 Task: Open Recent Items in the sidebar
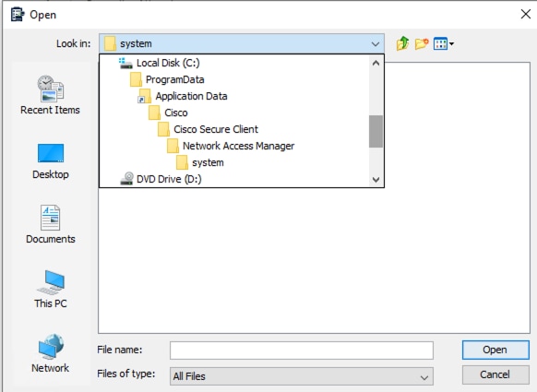point(51,95)
